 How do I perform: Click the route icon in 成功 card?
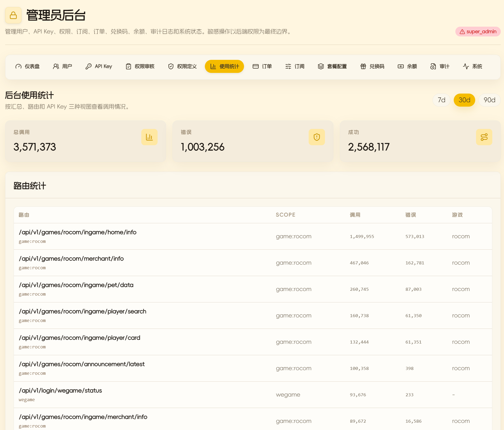point(484,137)
